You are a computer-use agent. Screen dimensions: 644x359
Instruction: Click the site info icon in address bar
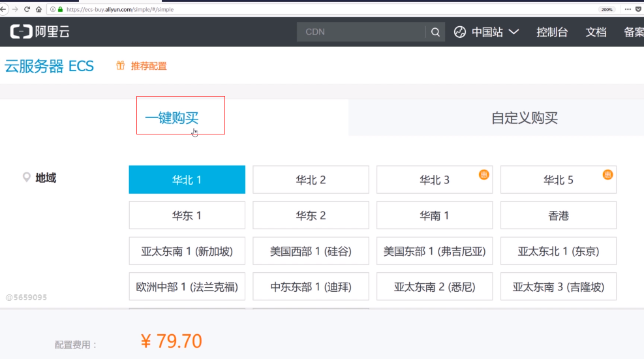(53, 9)
